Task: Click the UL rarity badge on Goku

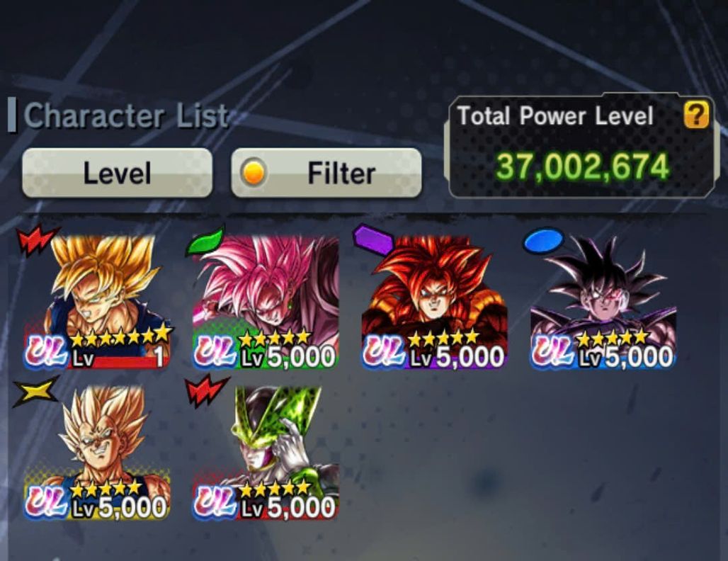Action: click(x=47, y=351)
